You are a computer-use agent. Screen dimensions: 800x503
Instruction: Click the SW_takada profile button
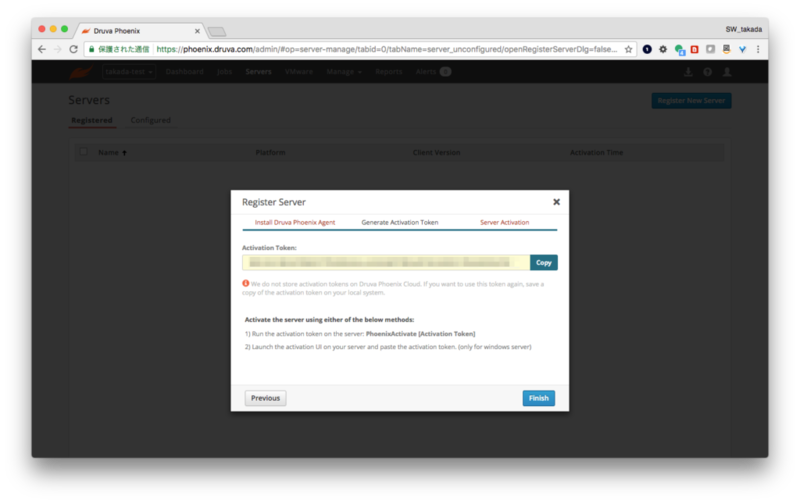point(743,30)
